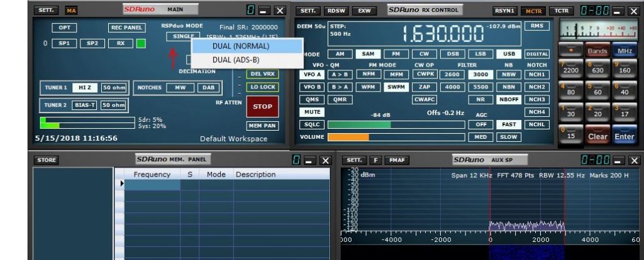This screenshot has height=260, width=644.
Task: Select LSB mode
Action: (x=480, y=54)
